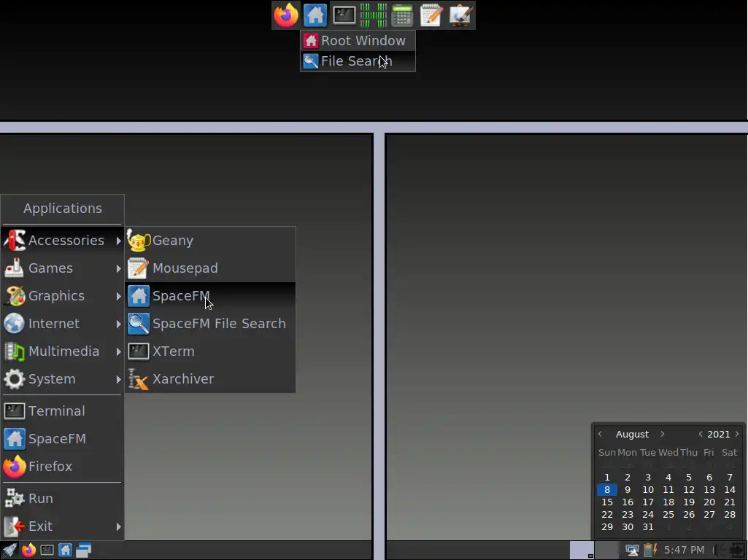Select August 31 in the calendar
This screenshot has height=560, width=748.
[x=648, y=527]
